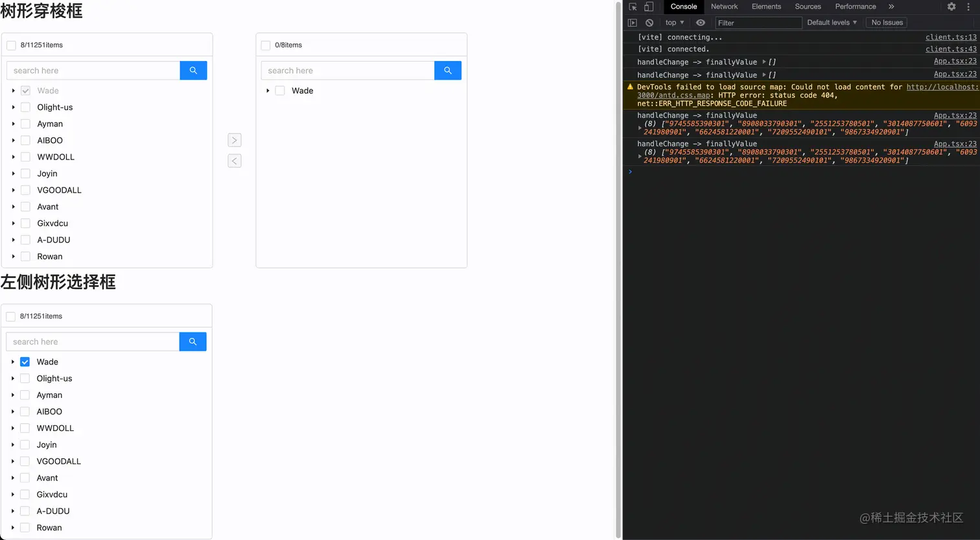Check VGOODALL in the top left tree
Screen dimensions: 980x540
coord(25,190)
